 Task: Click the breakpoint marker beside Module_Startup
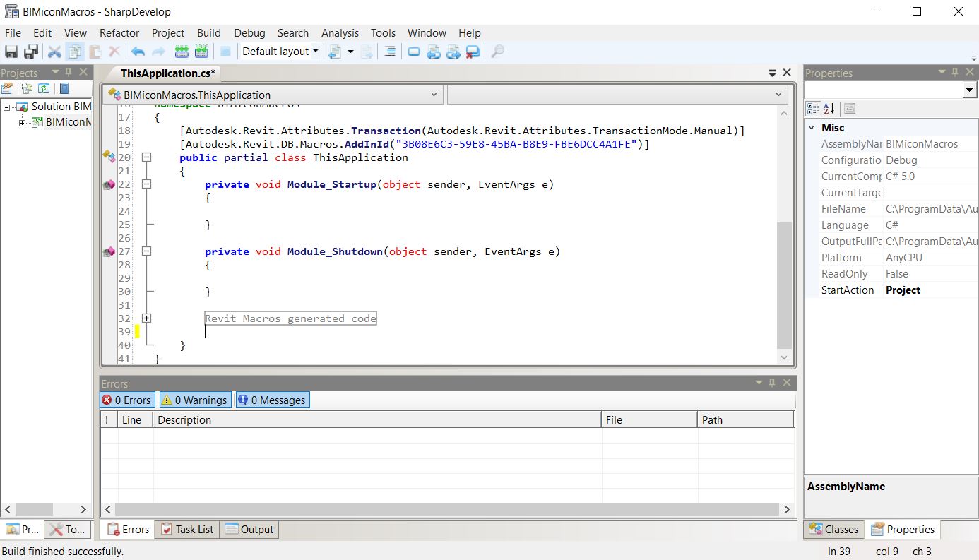[x=109, y=184]
